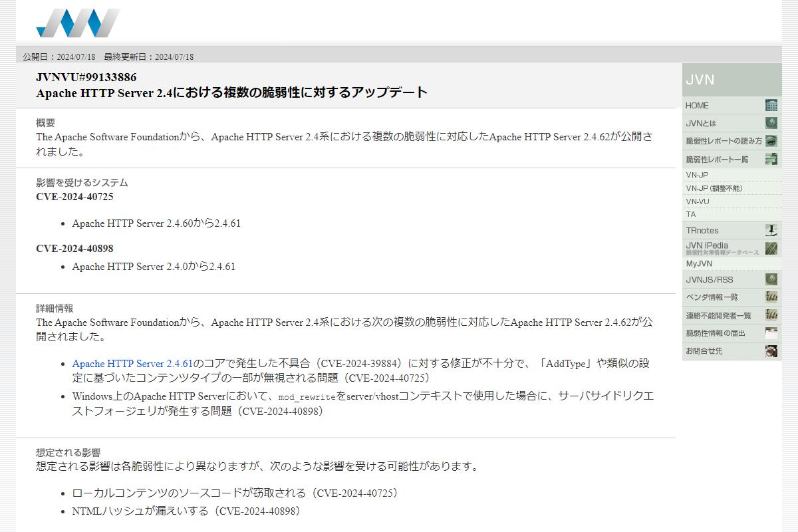The width and height of the screenshot is (798, 532).
Task: Open お問合せ先 menu item
Action: [731, 351]
